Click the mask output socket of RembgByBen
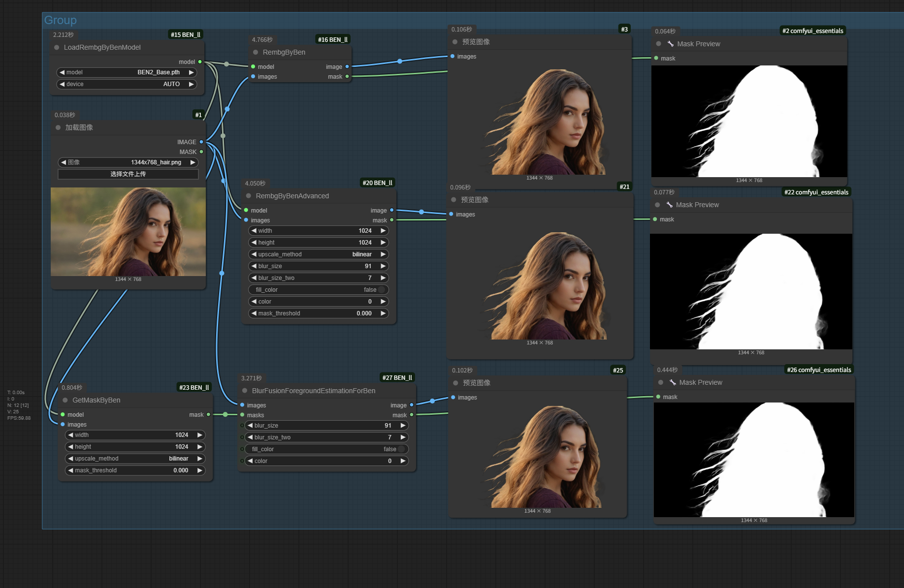 [347, 77]
